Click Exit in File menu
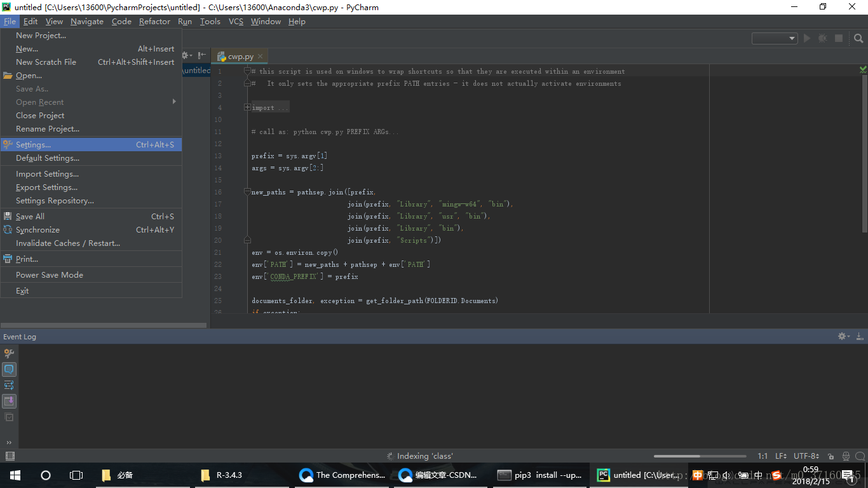868x488 pixels. click(x=91, y=291)
